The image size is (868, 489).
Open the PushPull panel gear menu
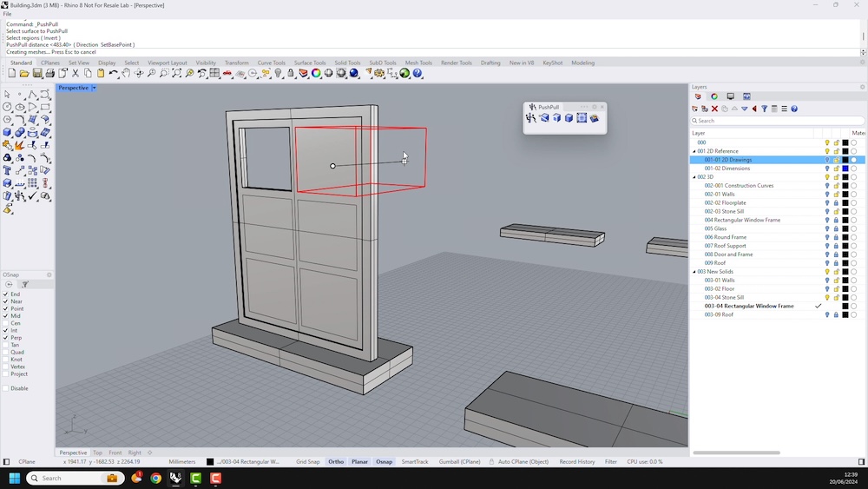[595, 107]
